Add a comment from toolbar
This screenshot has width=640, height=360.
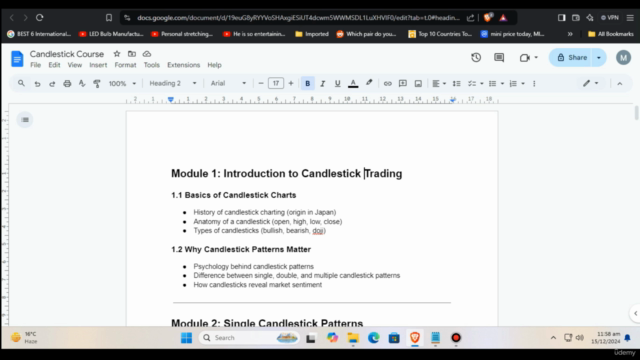pyautogui.click(x=403, y=83)
